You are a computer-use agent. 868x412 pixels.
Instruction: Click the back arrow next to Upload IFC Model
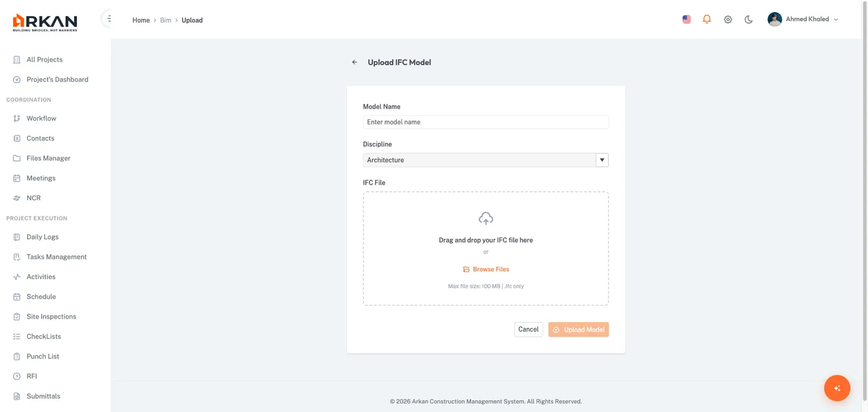coord(354,62)
